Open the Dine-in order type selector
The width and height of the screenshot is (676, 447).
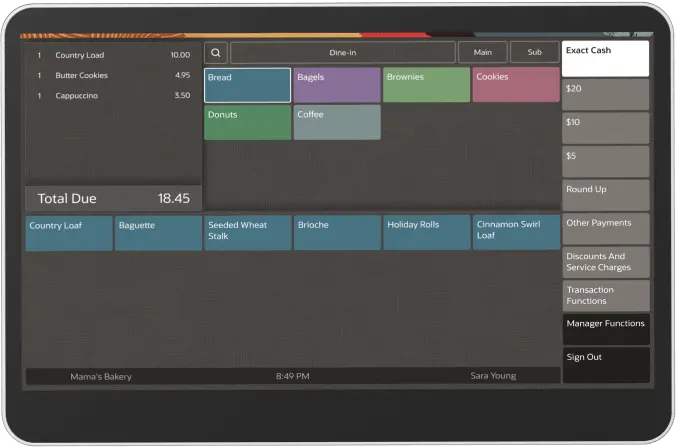[x=343, y=53]
